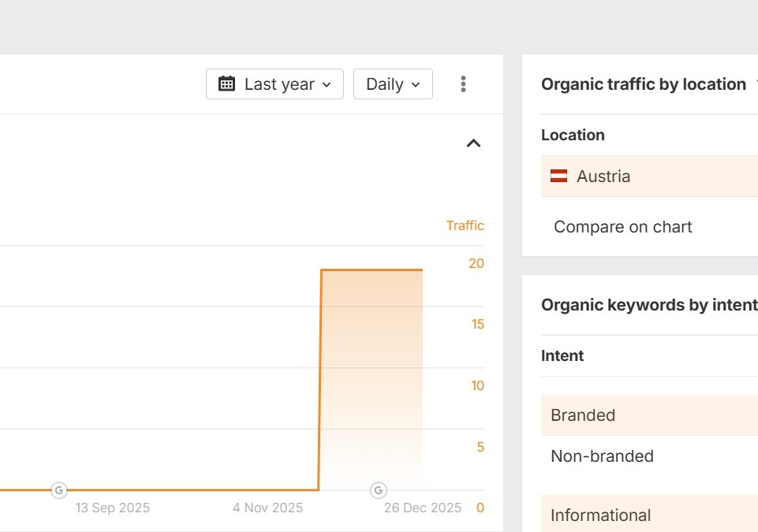The image size is (758, 532).
Task: Select the Non-branded intent row
Action: [647, 456]
